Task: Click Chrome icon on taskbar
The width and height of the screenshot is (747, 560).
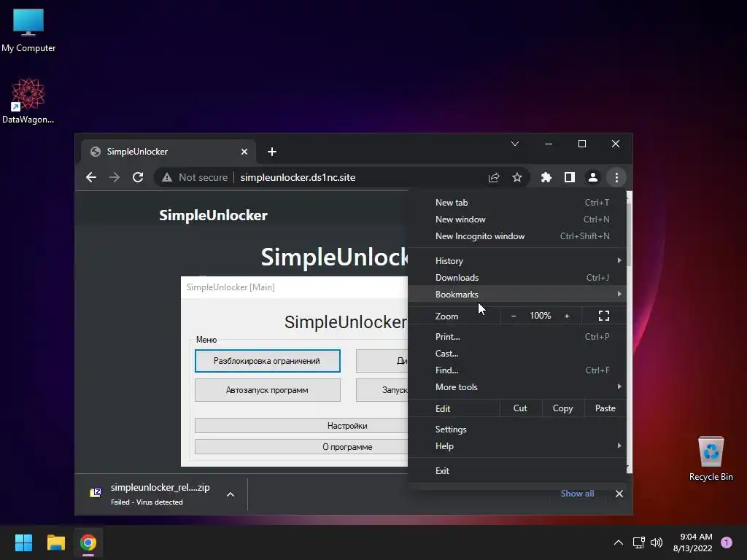Action: point(88,542)
